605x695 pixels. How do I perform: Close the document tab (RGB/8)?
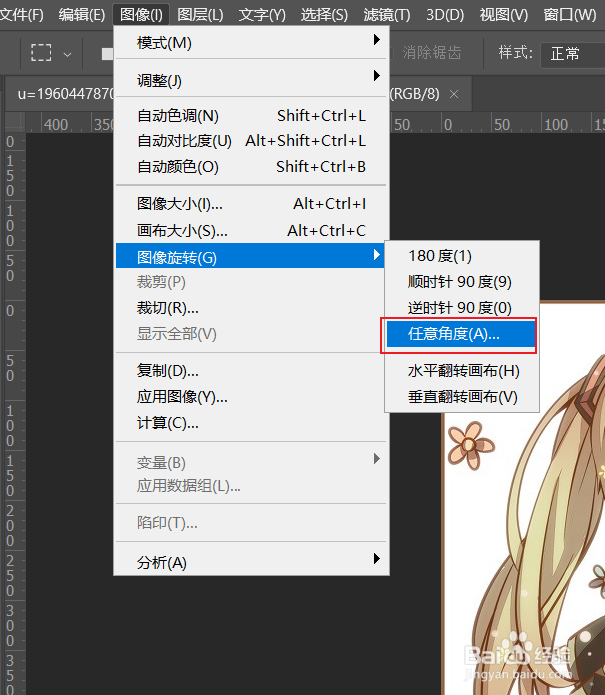point(454,94)
